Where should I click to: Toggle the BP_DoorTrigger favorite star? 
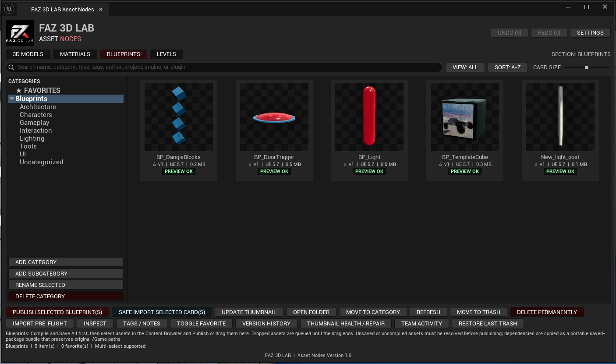[250, 165]
